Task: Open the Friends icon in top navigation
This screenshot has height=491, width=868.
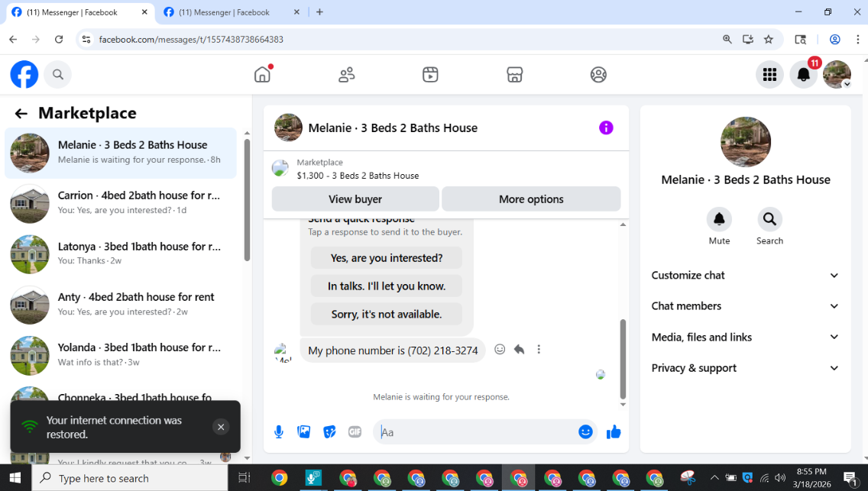Action: (x=347, y=75)
